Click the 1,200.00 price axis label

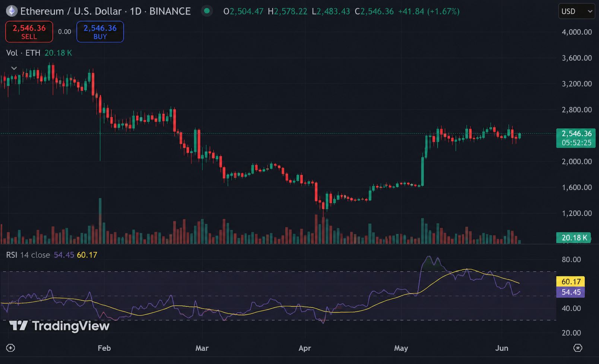pyautogui.click(x=577, y=213)
